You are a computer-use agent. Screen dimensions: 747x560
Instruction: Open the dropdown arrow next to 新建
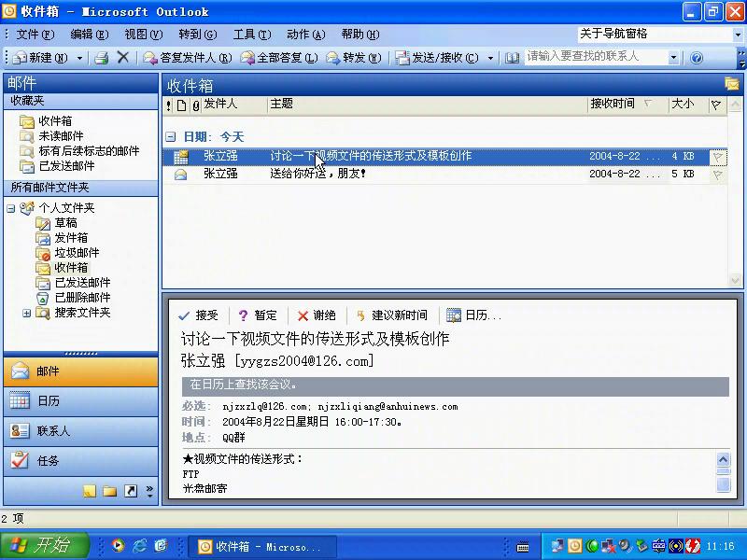[80, 58]
